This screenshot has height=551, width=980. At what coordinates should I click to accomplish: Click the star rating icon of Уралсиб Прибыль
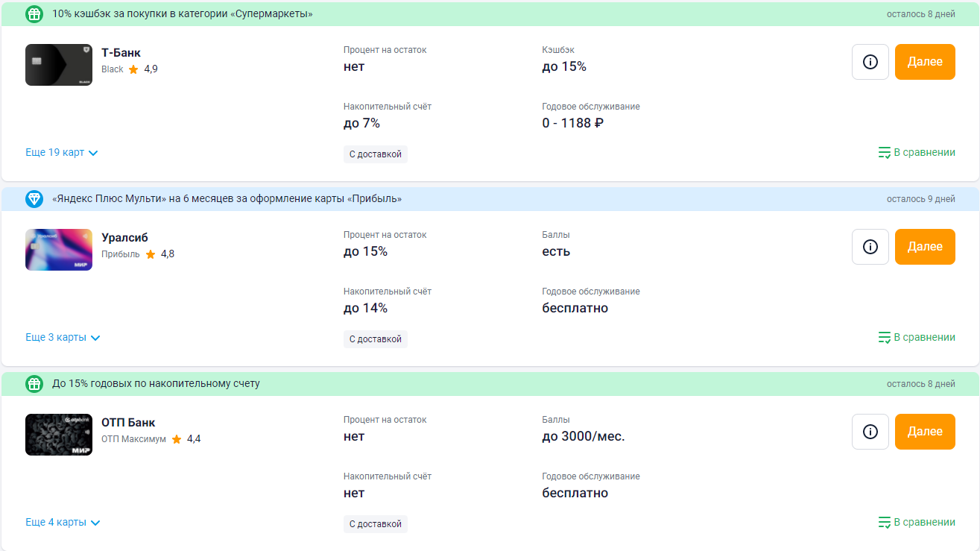click(x=151, y=254)
